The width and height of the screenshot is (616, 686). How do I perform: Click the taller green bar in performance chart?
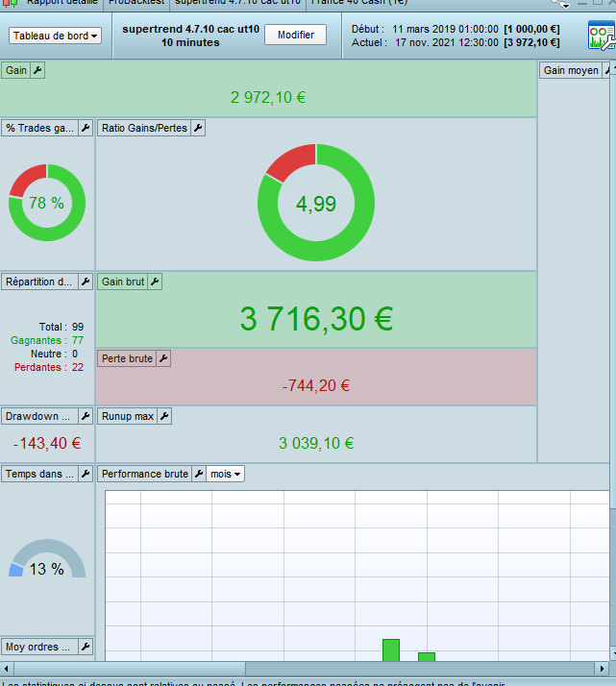[x=391, y=650]
